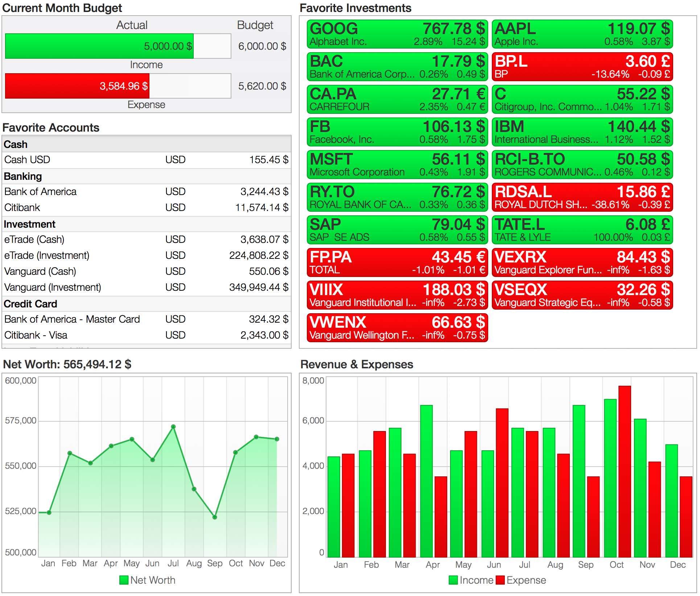Open the AAPL Apple Inc. investment tile
The width and height of the screenshot is (700, 596).
click(582, 34)
